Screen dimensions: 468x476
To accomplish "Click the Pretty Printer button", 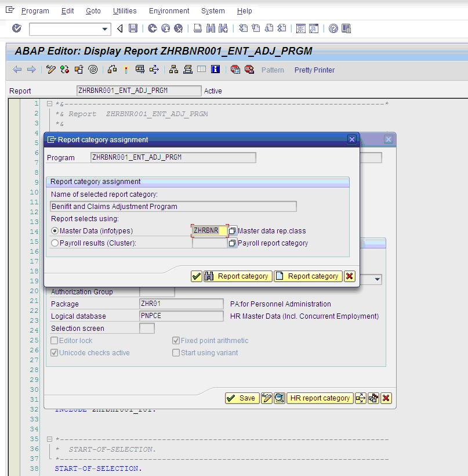I will (314, 70).
